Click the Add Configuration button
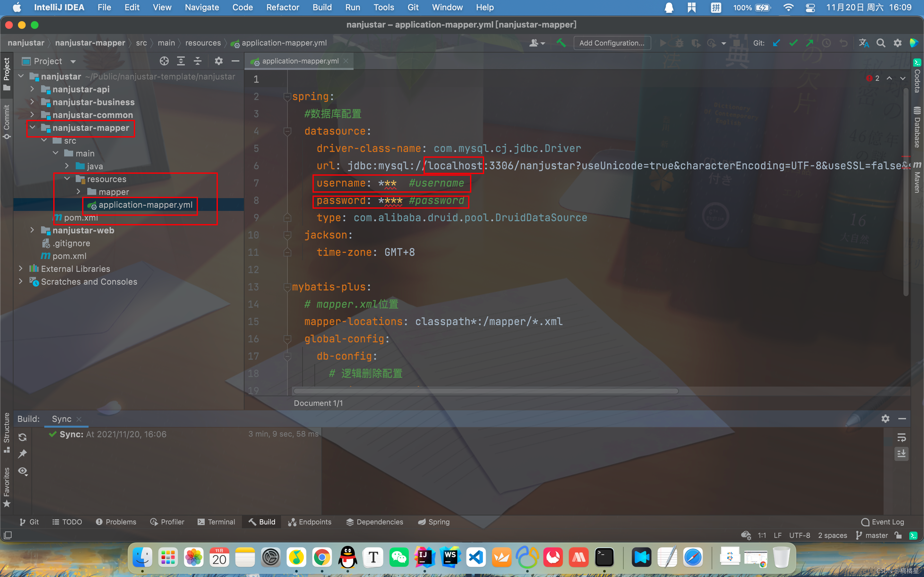This screenshot has width=924, height=577. [x=612, y=43]
